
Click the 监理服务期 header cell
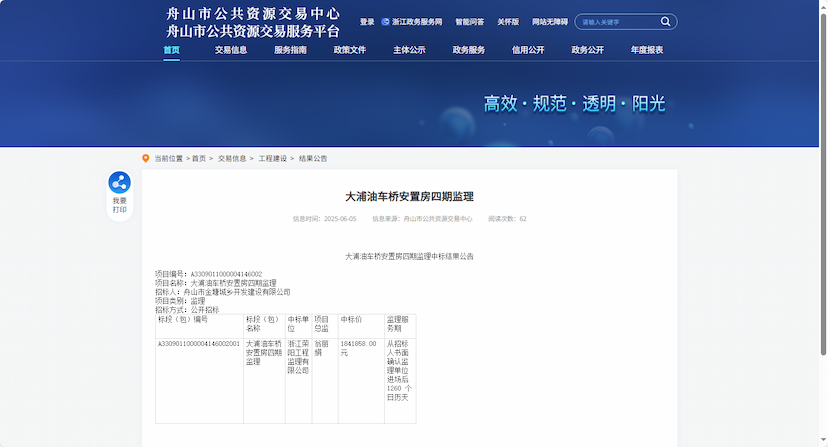tap(400, 326)
